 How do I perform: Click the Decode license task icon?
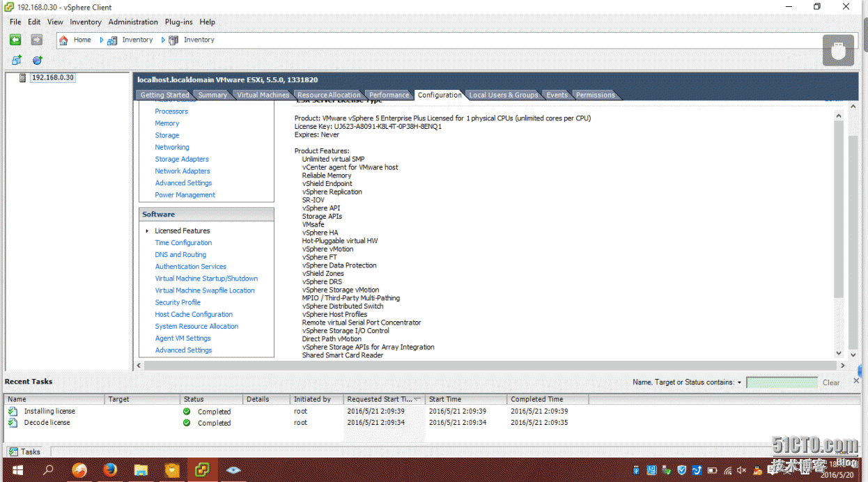coord(13,423)
